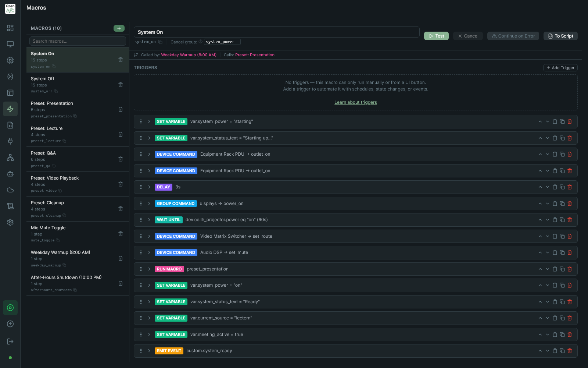Click the cancel group help icon
Screen dimensions: 588x368
point(201,42)
